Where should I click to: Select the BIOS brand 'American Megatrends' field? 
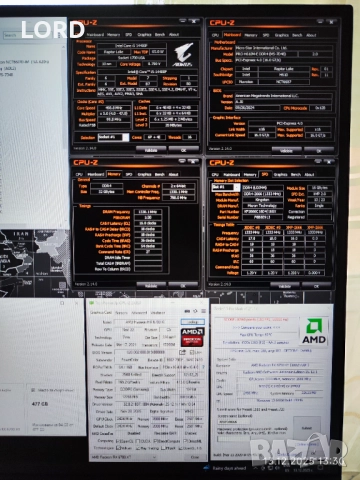pyautogui.click(x=283, y=96)
